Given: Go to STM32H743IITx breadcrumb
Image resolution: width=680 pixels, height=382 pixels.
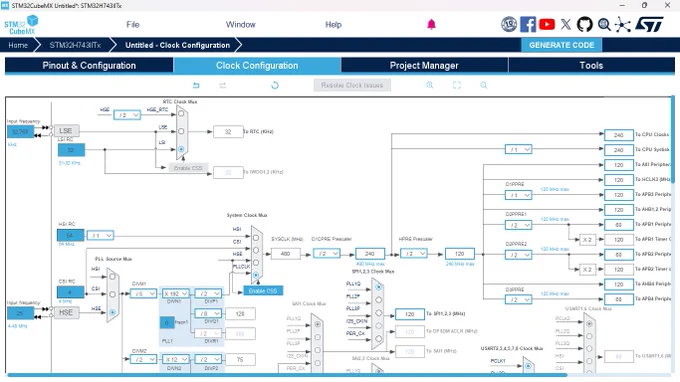Looking at the screenshot, I should point(75,45).
